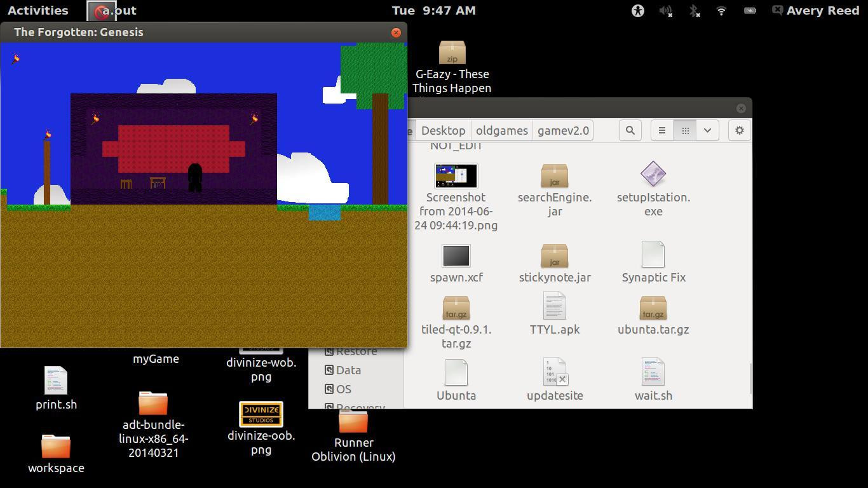Select the spawn.xcf file
This screenshot has width=868, height=488.
(x=456, y=263)
